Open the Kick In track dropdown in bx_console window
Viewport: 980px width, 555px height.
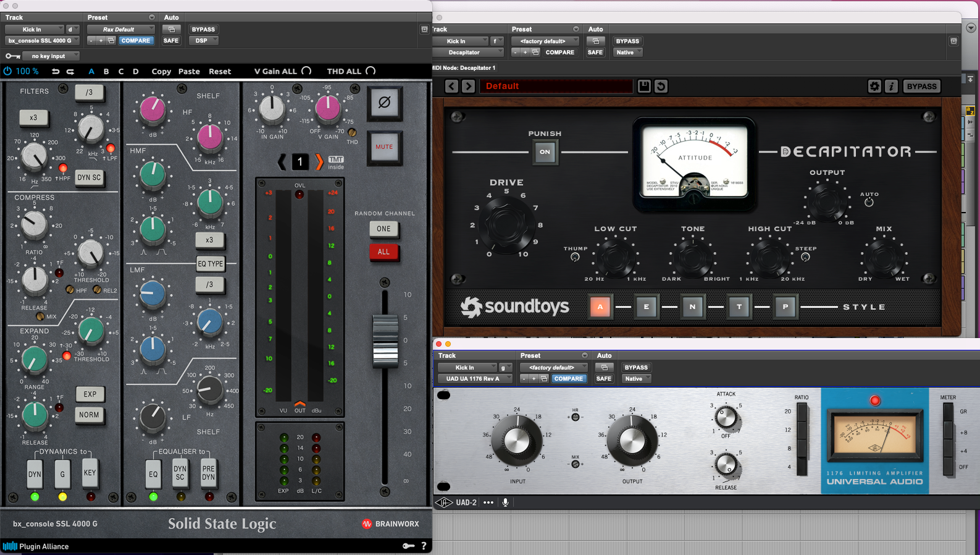(34, 29)
